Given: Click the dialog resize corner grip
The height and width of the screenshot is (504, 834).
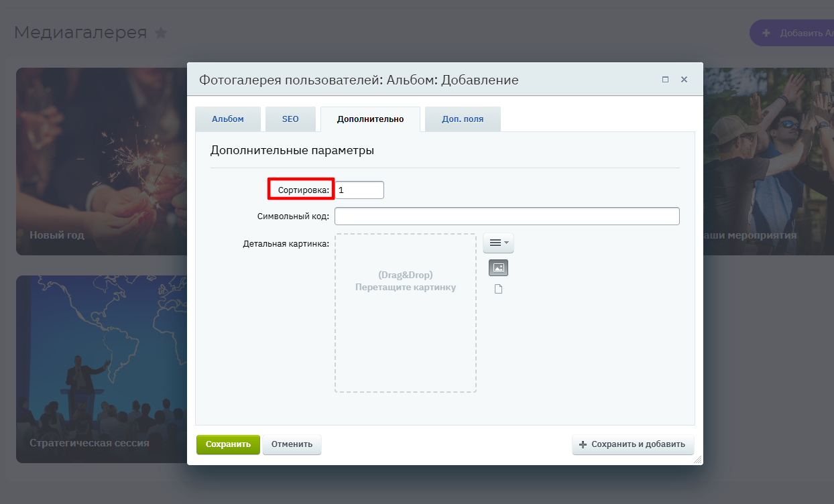Looking at the screenshot, I should pyautogui.click(x=698, y=460).
